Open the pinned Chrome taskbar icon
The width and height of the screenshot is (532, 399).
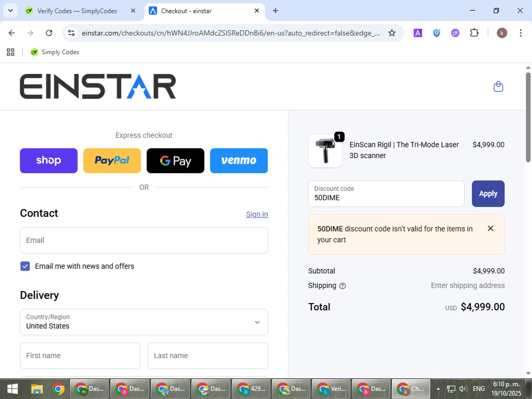pyautogui.click(x=58, y=389)
